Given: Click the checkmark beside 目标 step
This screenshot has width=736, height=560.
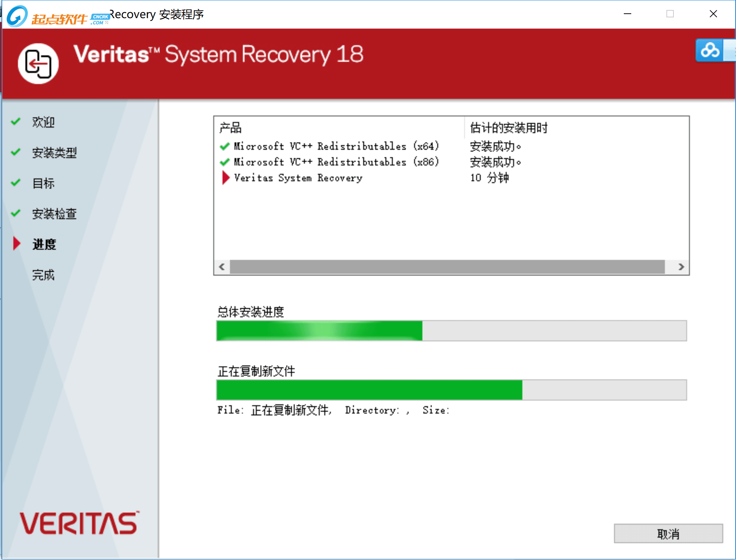Looking at the screenshot, I should (x=16, y=182).
